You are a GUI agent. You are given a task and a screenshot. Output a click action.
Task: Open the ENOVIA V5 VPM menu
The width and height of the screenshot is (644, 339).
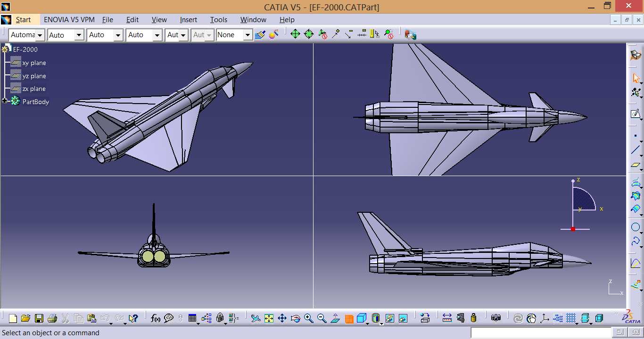(x=69, y=20)
